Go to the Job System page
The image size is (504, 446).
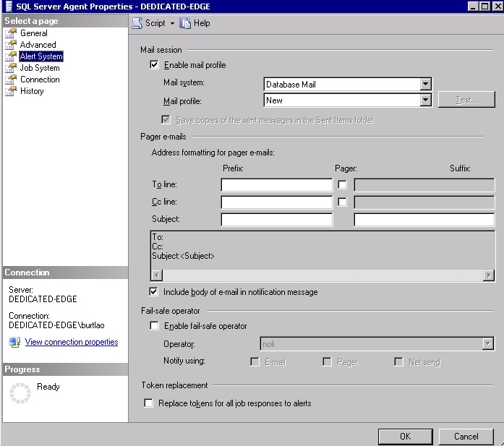(40, 68)
